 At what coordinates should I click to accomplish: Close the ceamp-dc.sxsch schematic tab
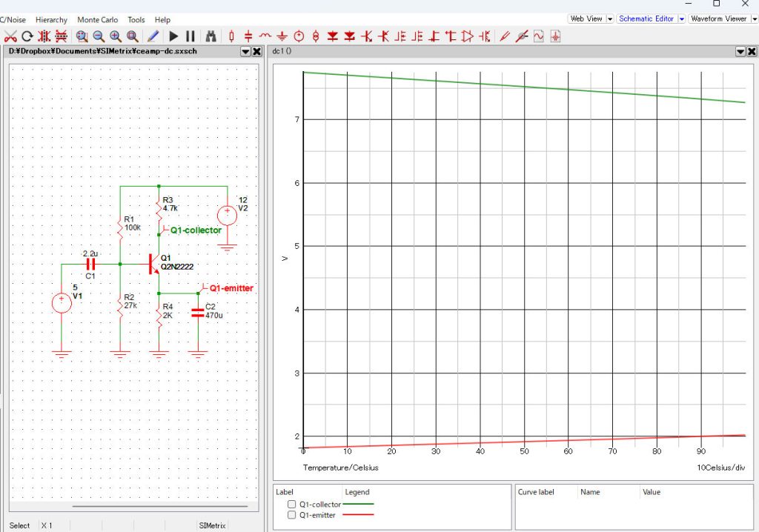pos(256,51)
